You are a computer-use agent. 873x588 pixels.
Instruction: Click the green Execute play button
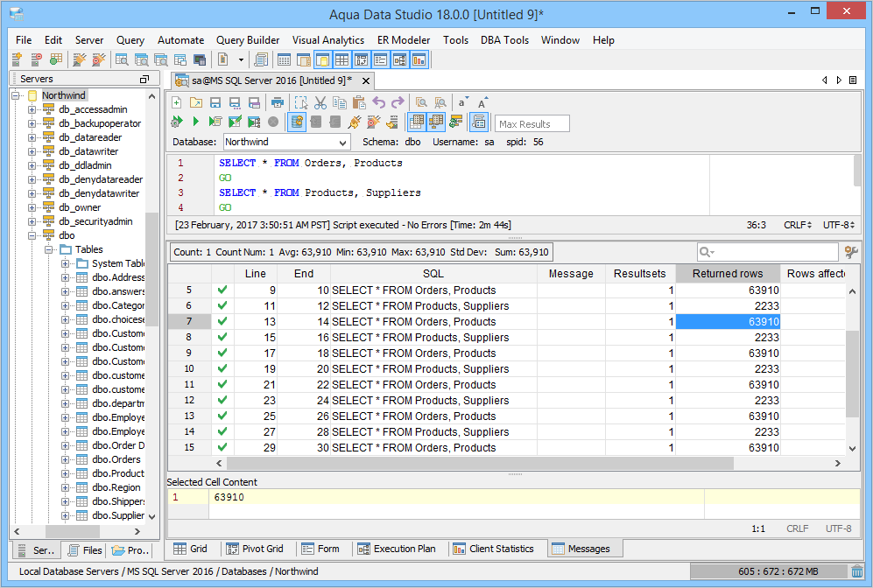click(196, 122)
